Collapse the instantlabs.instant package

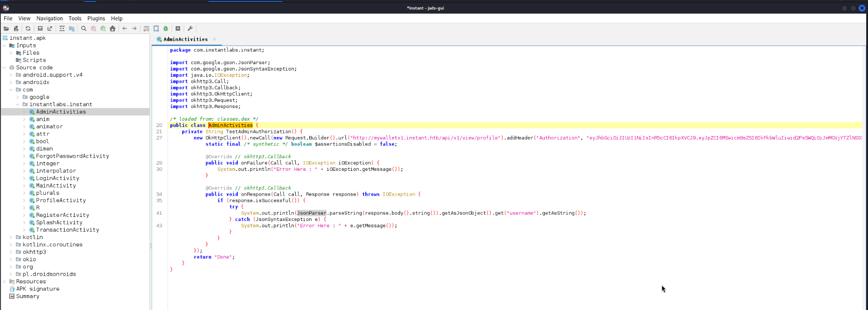point(18,104)
